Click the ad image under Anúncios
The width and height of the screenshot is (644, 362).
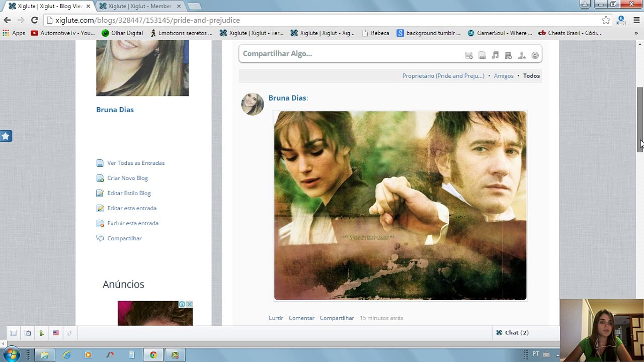click(x=155, y=313)
